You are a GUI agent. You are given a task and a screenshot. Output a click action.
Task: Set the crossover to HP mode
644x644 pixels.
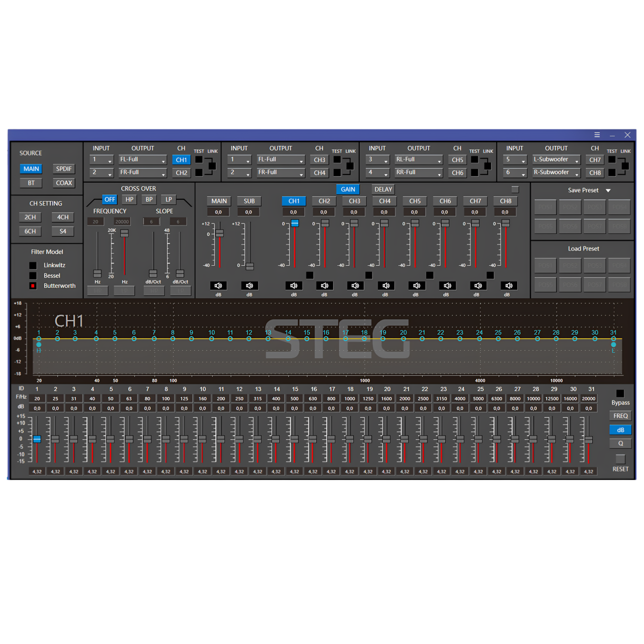point(129,200)
